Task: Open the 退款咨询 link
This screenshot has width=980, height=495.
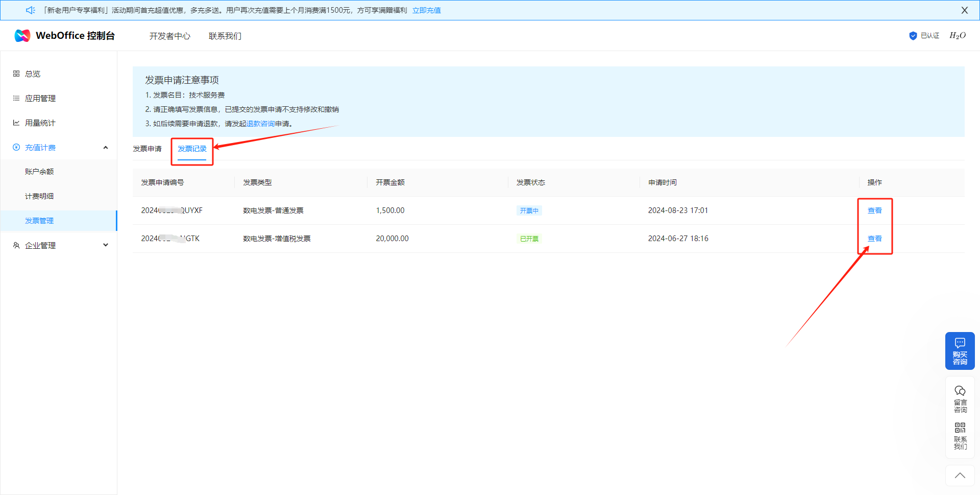Action: click(x=260, y=124)
